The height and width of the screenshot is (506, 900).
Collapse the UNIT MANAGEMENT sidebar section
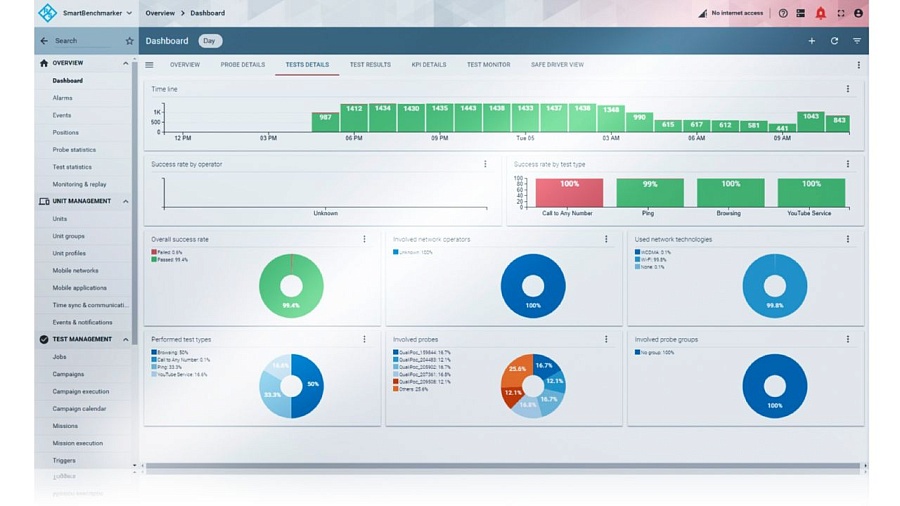[125, 201]
